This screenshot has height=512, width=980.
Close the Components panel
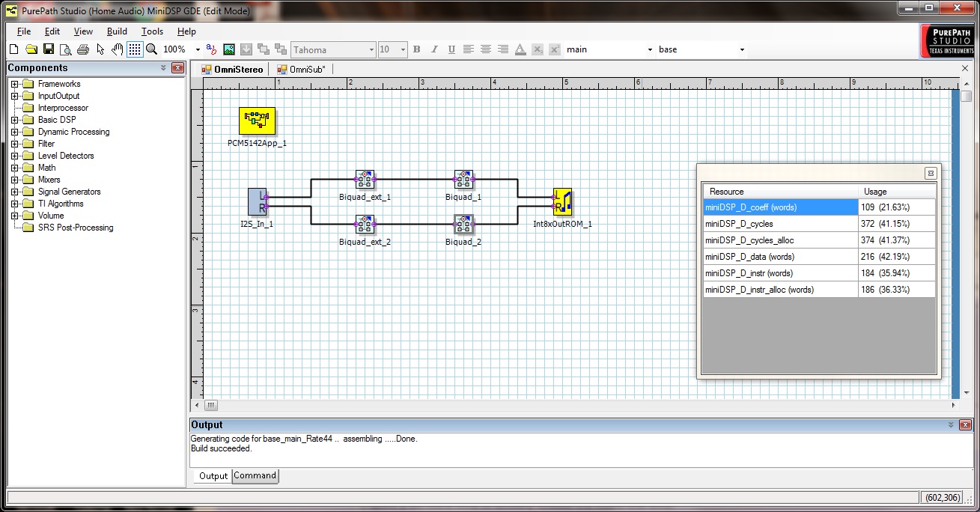pyautogui.click(x=177, y=68)
